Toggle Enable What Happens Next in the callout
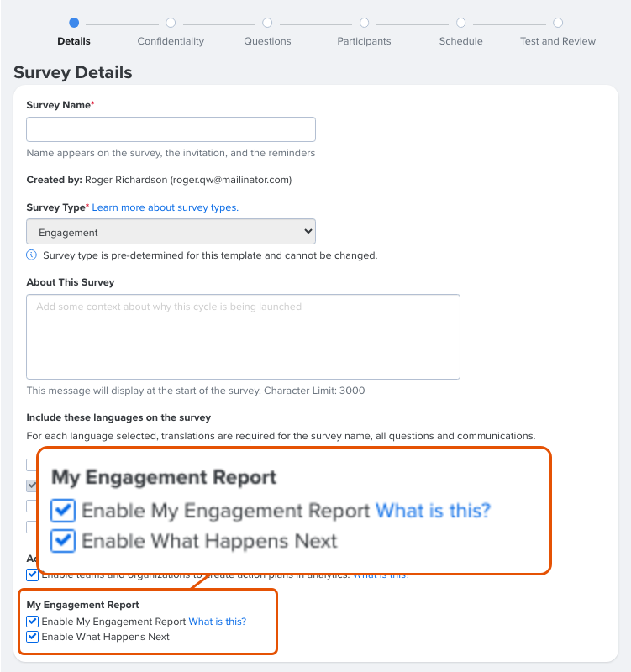Image resolution: width=631 pixels, height=672 pixels. [x=62, y=541]
